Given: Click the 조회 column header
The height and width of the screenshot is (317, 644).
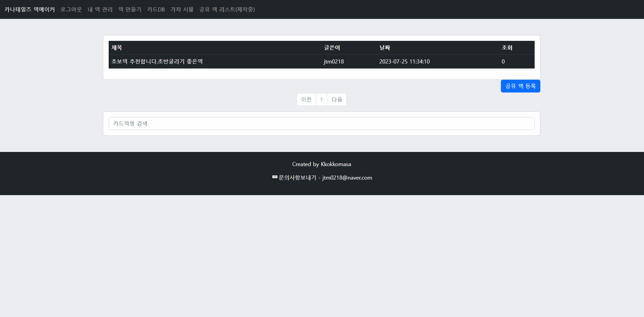Looking at the screenshot, I should click(x=507, y=48).
